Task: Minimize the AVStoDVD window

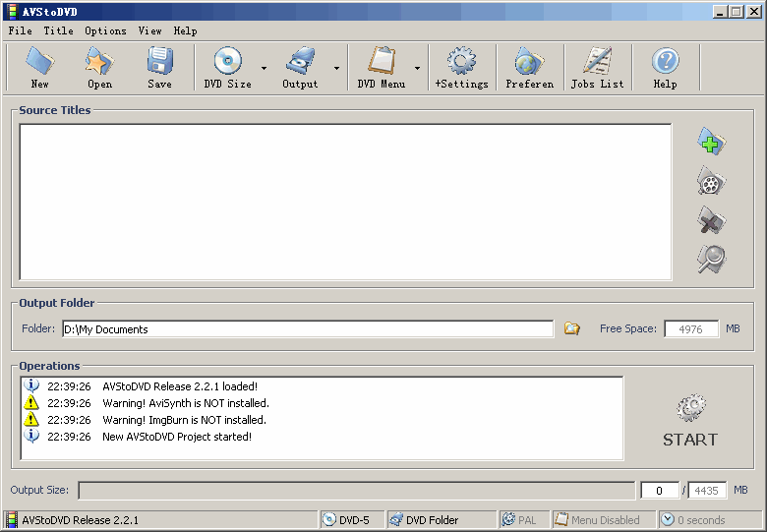Action: point(719,11)
